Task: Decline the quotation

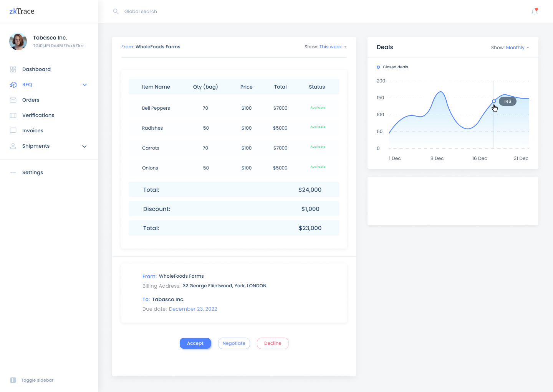Action: click(273, 343)
